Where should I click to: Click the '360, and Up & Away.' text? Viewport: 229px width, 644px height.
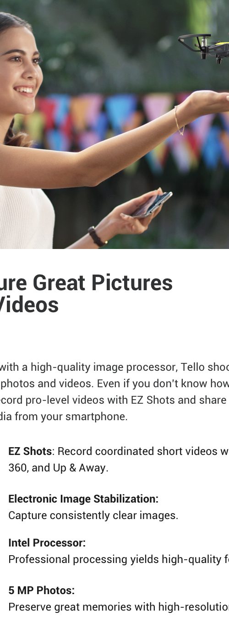tap(58, 468)
